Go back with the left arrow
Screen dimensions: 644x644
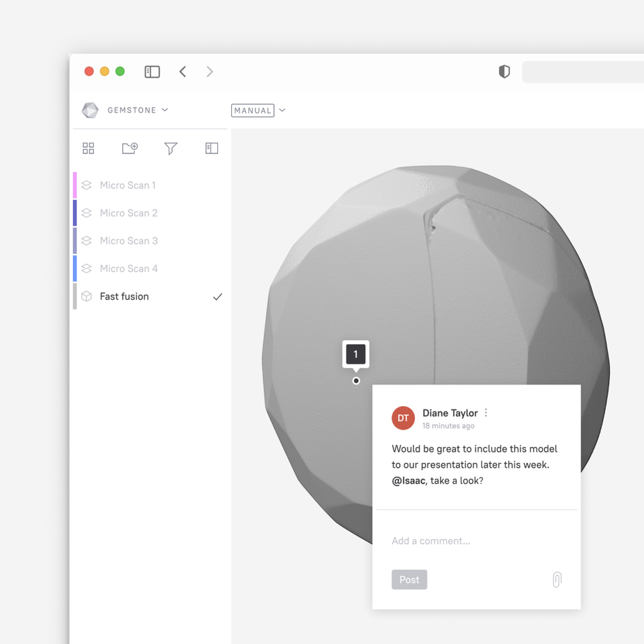click(x=183, y=71)
